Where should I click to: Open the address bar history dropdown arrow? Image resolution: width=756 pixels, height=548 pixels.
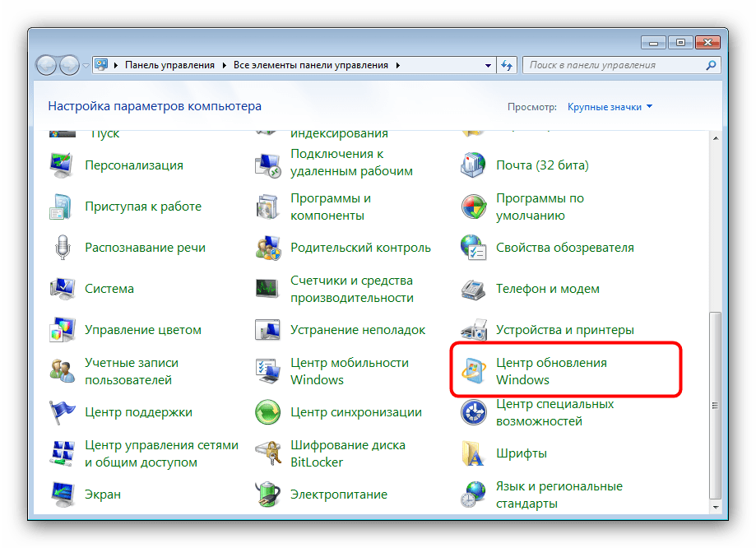tap(487, 65)
